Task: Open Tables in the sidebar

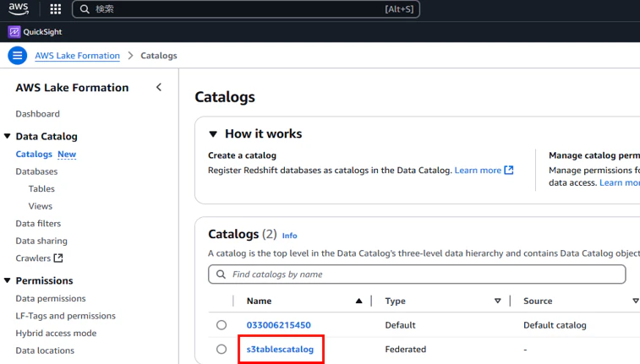Action: (x=41, y=188)
